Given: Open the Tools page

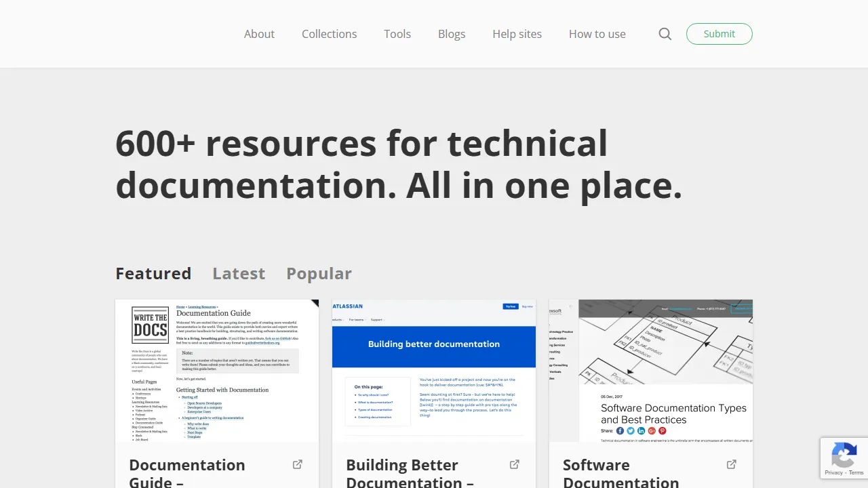Looking at the screenshot, I should click(x=397, y=33).
